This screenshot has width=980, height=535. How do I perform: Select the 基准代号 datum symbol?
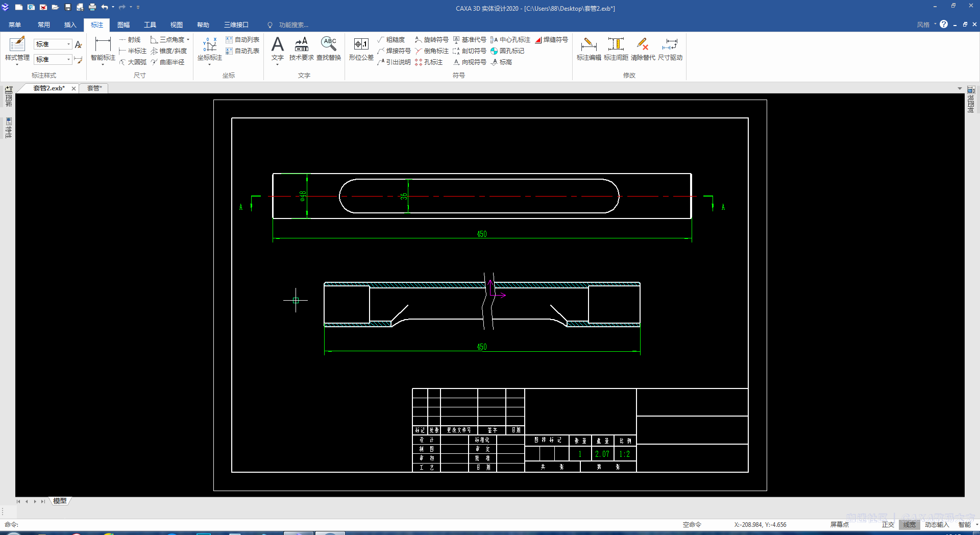click(470, 40)
